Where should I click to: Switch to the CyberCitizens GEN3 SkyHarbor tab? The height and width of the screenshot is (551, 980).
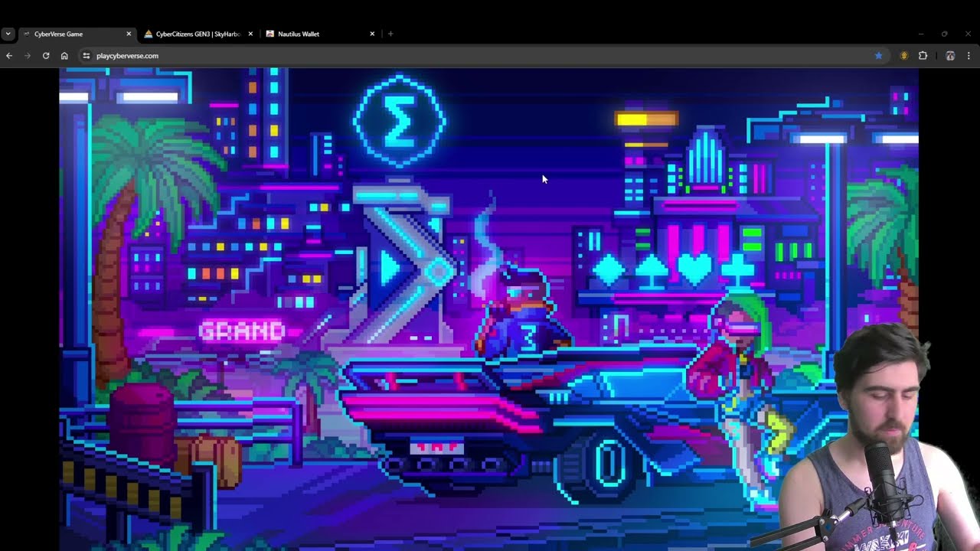tap(198, 34)
